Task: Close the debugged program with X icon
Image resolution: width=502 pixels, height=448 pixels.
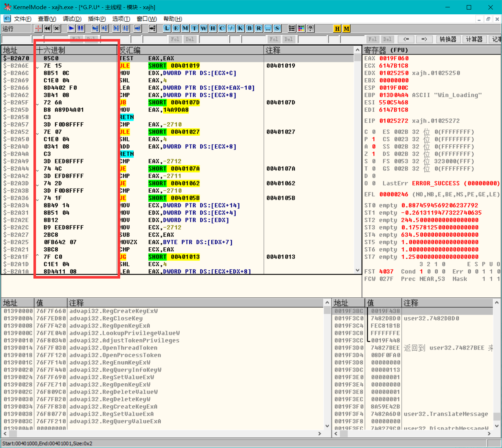Action: click(x=57, y=28)
